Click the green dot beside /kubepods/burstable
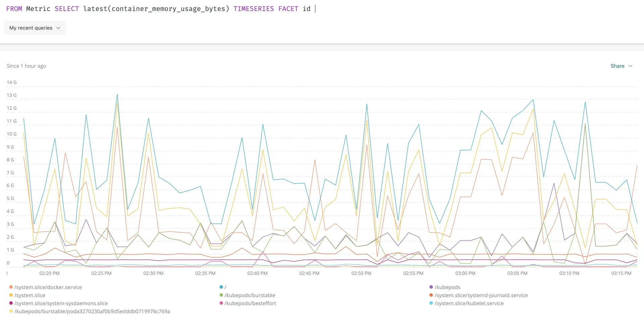644x317 pixels. click(221, 295)
